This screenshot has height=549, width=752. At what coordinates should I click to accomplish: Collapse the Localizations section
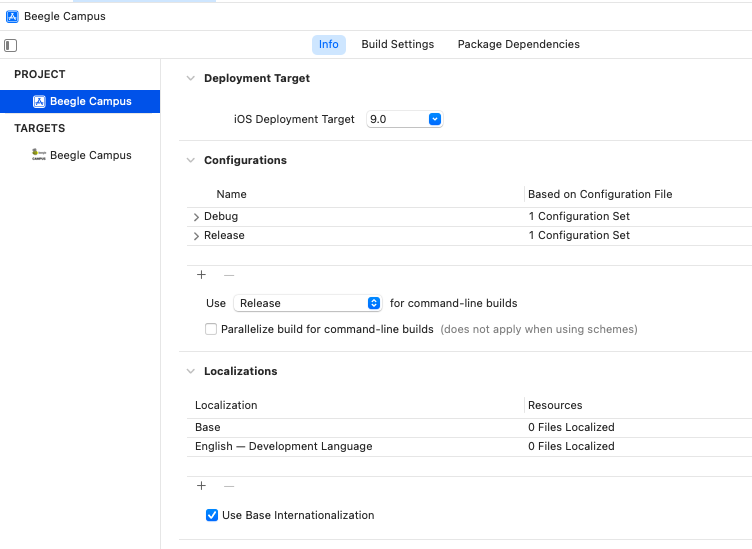tap(191, 371)
